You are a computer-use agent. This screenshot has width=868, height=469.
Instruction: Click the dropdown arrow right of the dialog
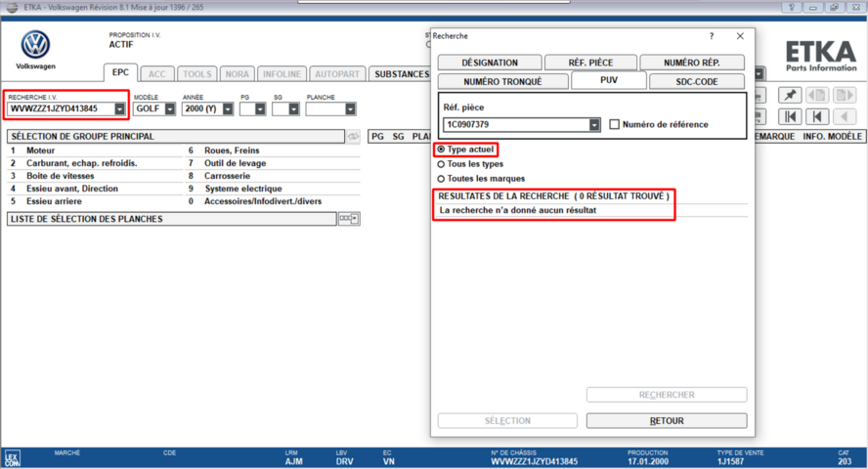(759, 73)
